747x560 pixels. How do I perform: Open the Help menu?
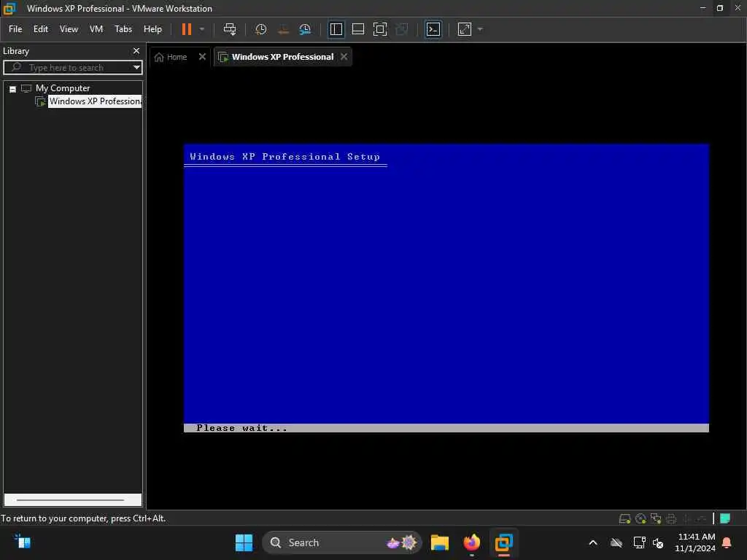click(x=152, y=29)
